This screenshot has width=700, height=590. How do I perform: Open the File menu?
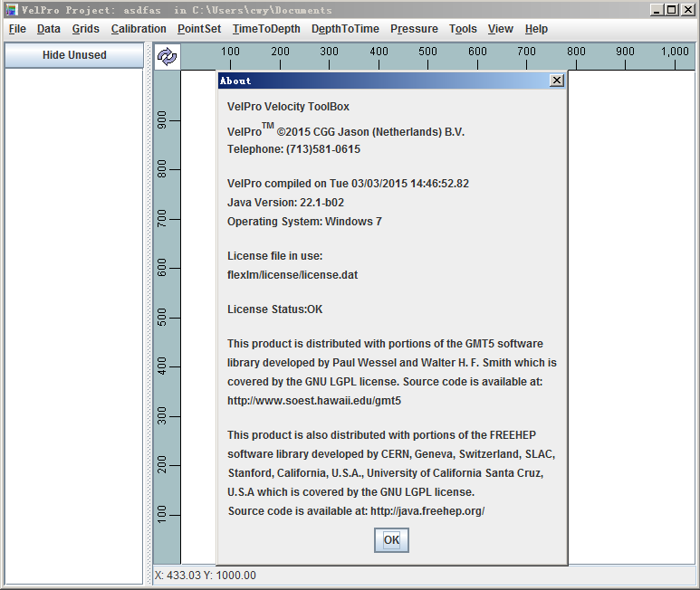(x=17, y=29)
